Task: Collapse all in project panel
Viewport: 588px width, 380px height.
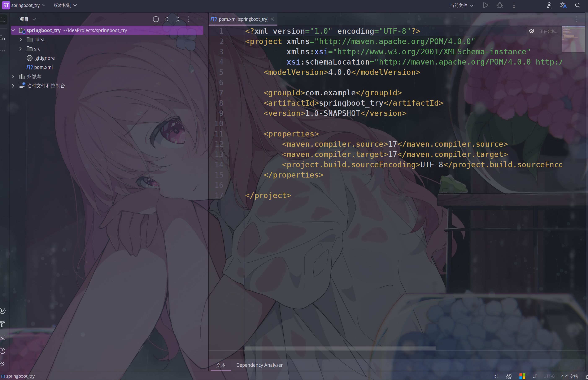Action: pyautogui.click(x=178, y=19)
